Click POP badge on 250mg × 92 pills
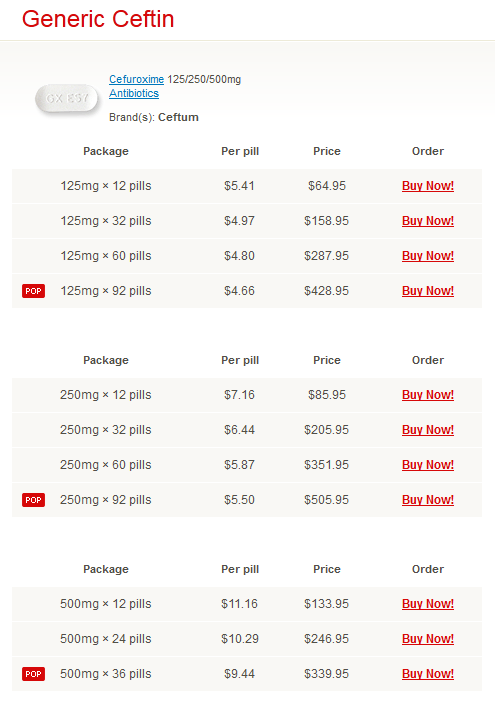Screen dimensions: 495x701 tap(34, 500)
